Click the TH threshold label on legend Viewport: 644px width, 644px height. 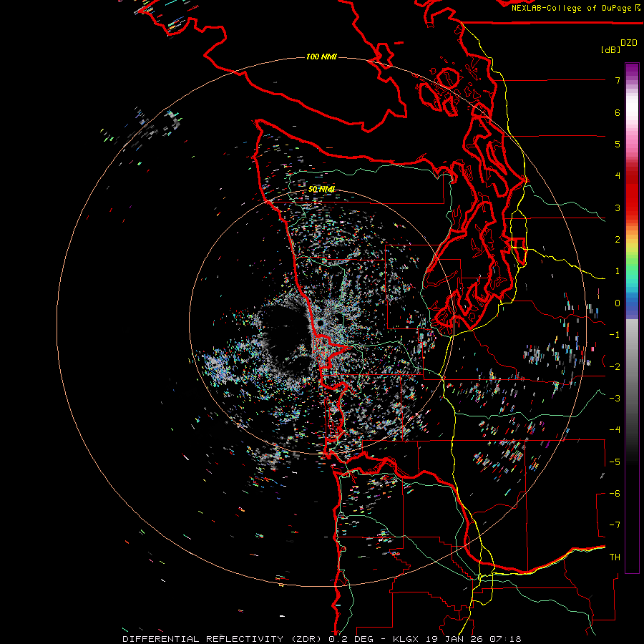615,557
